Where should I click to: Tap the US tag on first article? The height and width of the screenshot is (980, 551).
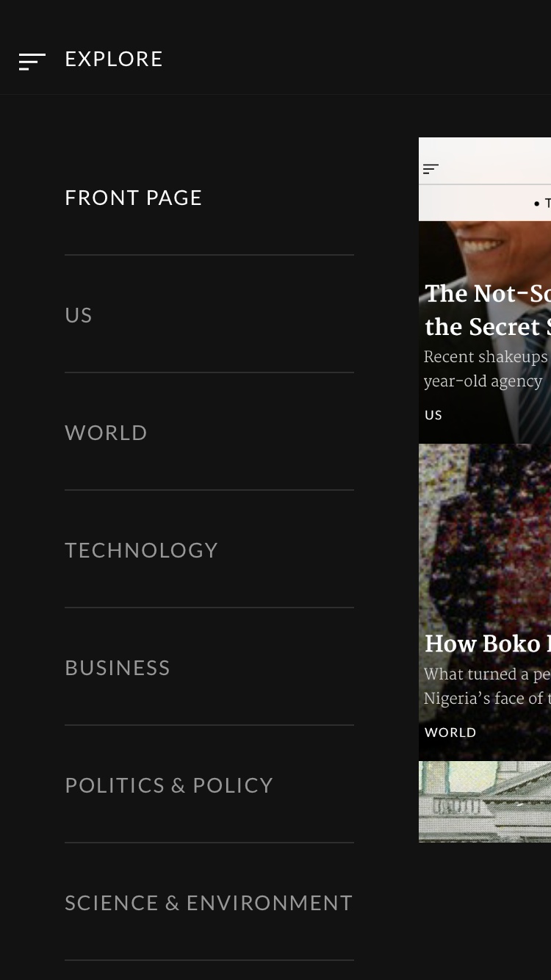pyautogui.click(x=433, y=415)
